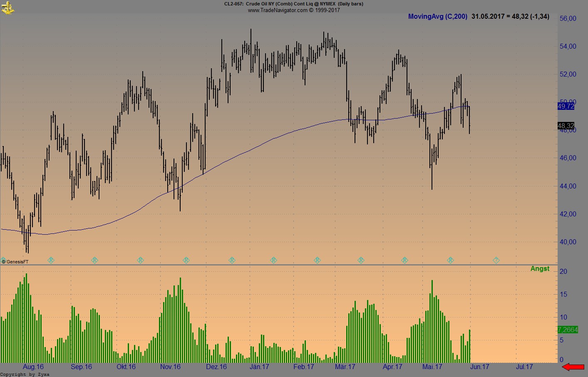Expand the green 7,2664 Angst value flag
This screenshot has height=377, width=588.
568,330
